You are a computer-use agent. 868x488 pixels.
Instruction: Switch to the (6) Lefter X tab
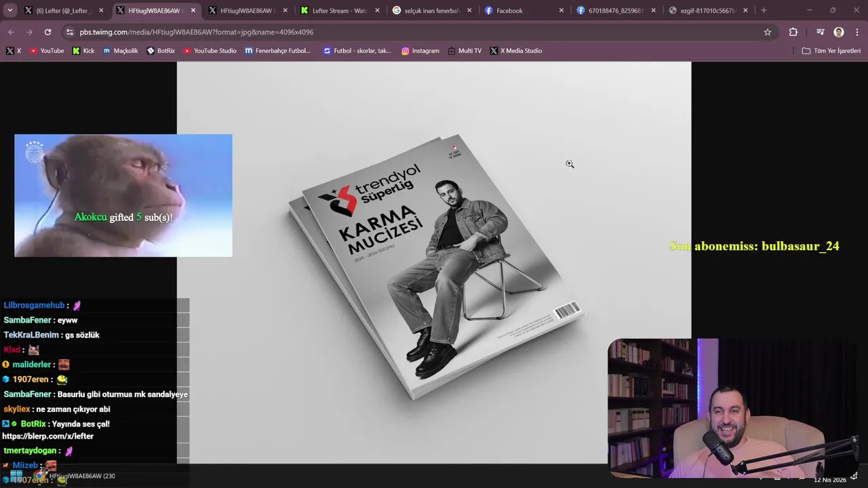(x=62, y=10)
